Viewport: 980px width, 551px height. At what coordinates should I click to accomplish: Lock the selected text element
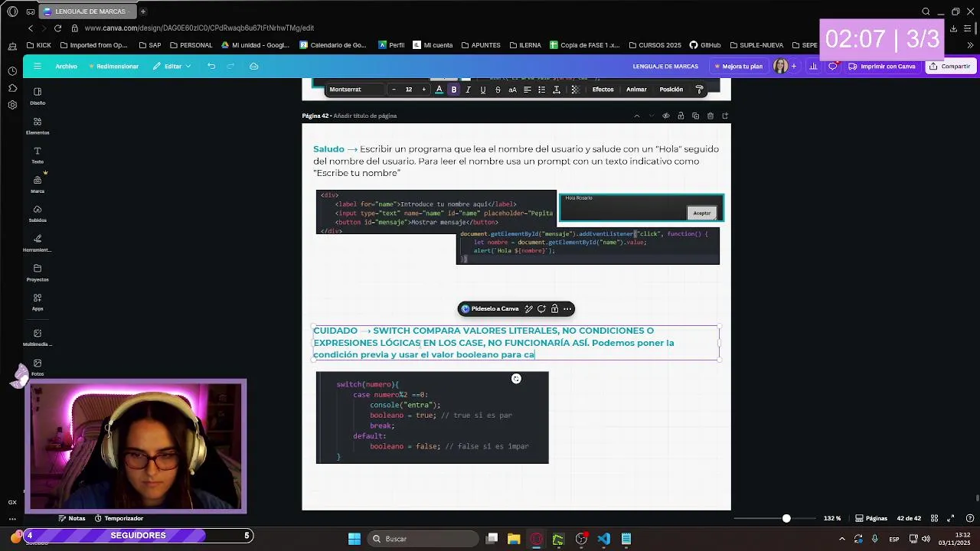click(x=554, y=309)
